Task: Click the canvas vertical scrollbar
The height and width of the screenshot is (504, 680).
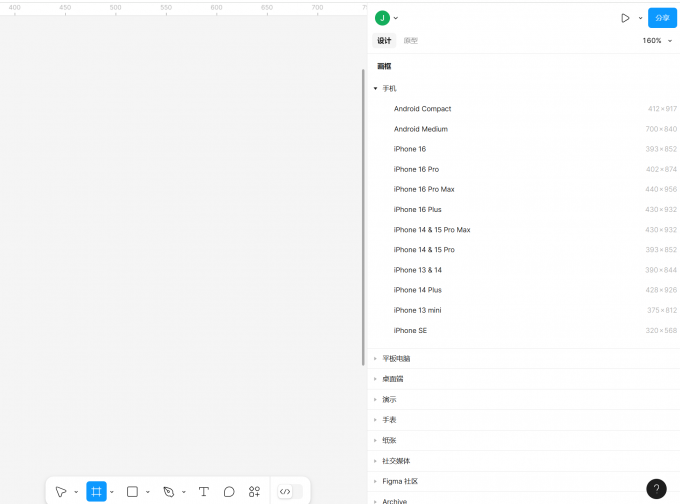Action: (363, 217)
